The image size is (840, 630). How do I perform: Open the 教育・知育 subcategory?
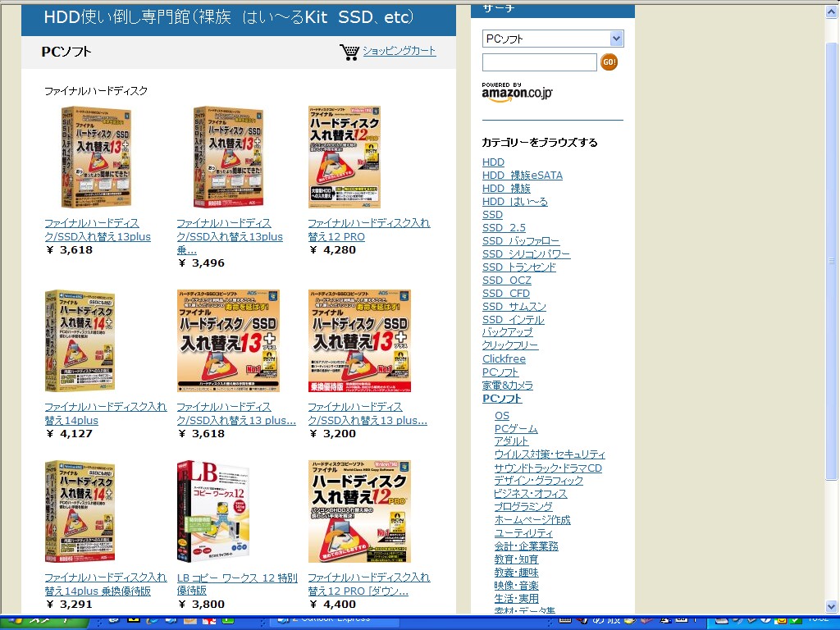click(x=517, y=559)
